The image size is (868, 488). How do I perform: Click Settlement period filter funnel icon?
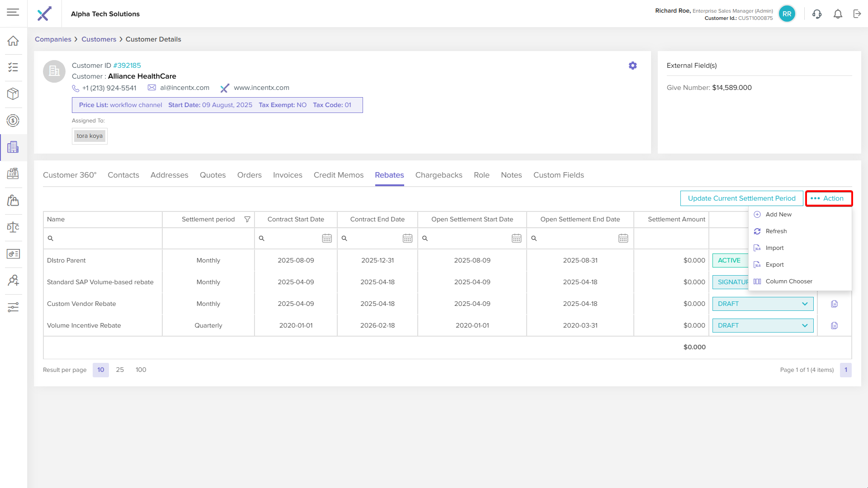(247, 219)
